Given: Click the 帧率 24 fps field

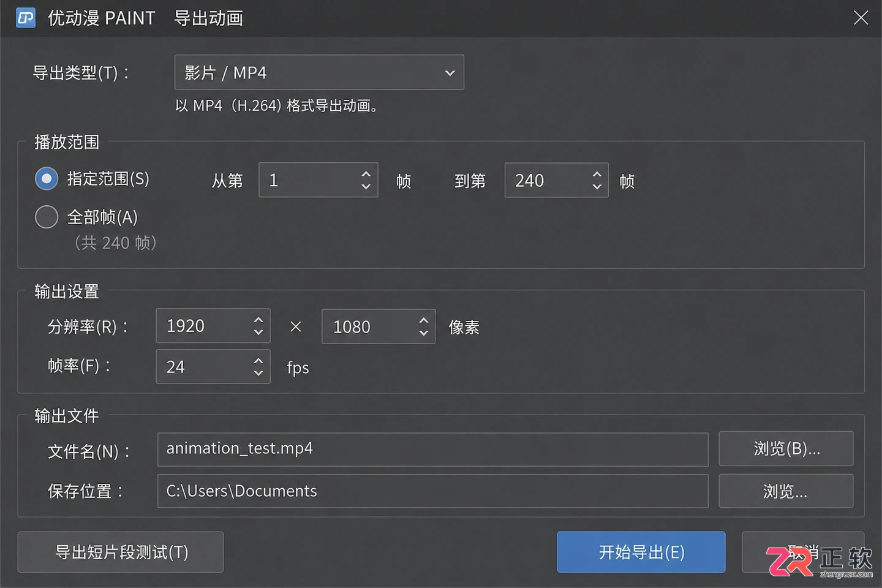Looking at the screenshot, I should tap(213, 366).
